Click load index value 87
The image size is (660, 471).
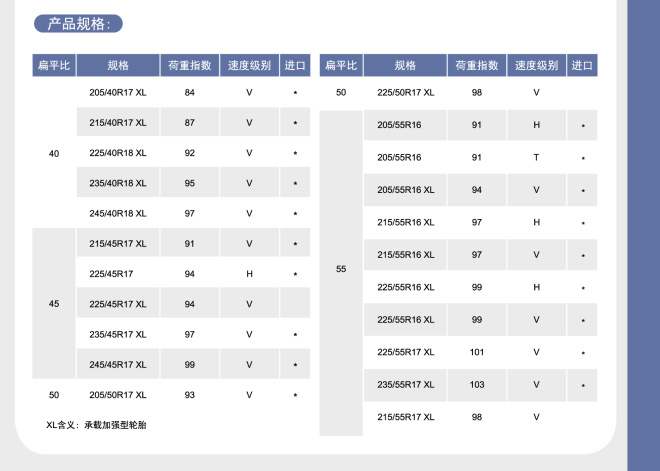coord(189,123)
